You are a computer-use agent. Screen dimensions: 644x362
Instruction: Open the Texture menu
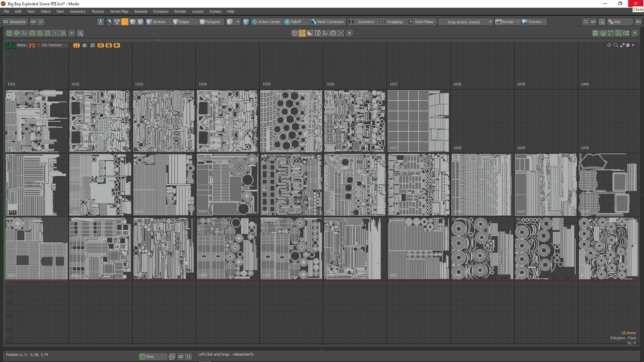[x=98, y=11]
